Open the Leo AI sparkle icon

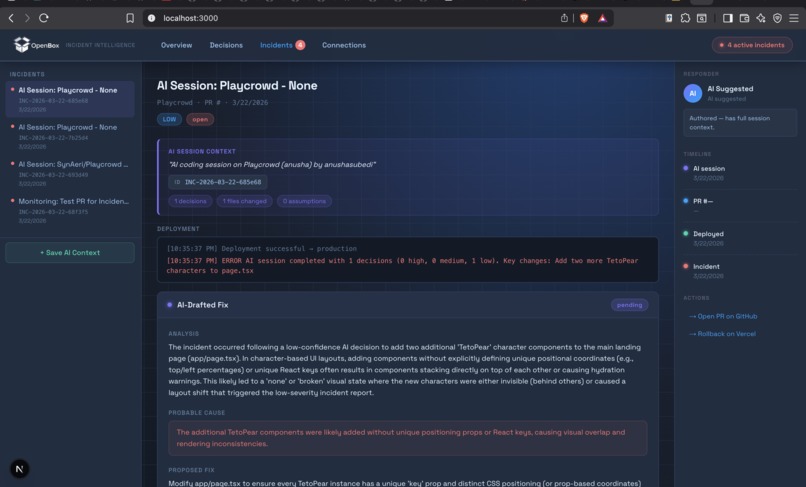pos(761,18)
